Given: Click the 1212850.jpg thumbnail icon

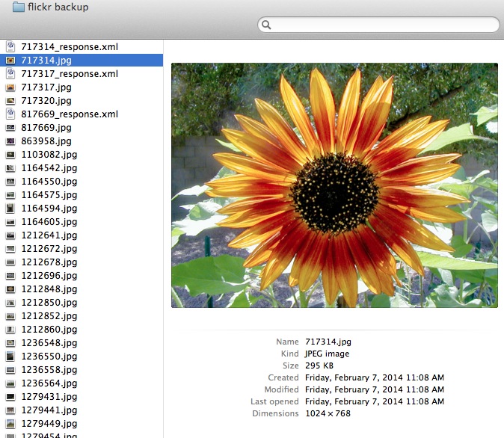Looking at the screenshot, I should click(10, 303).
